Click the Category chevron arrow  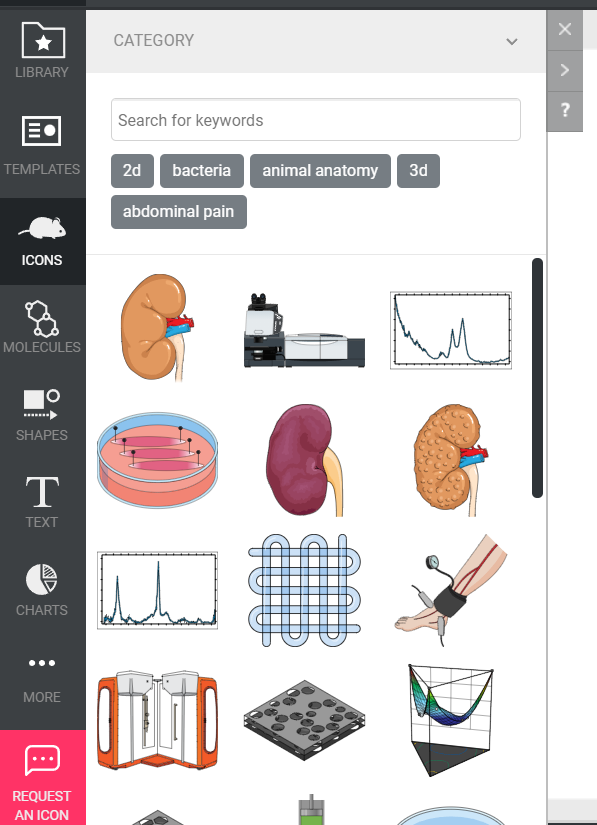coord(511,42)
